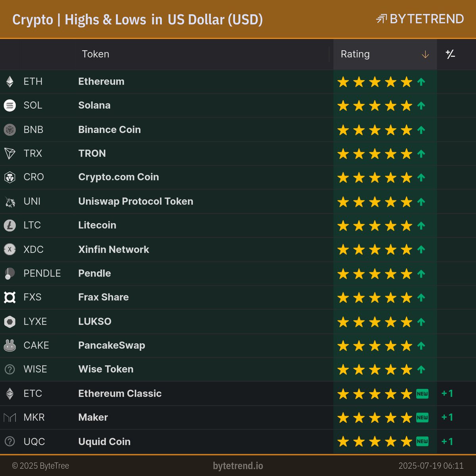Click the TRON token name
The image size is (476, 476).
point(92,154)
